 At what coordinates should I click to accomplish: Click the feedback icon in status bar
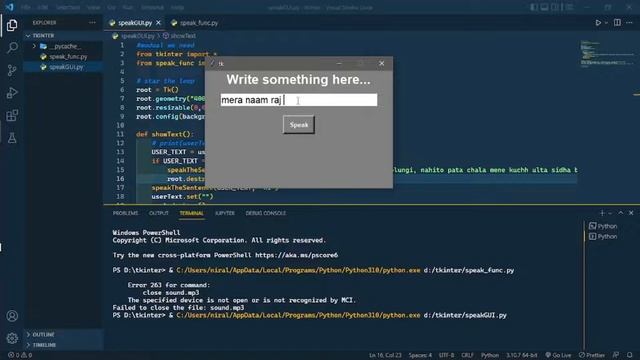coord(616,355)
